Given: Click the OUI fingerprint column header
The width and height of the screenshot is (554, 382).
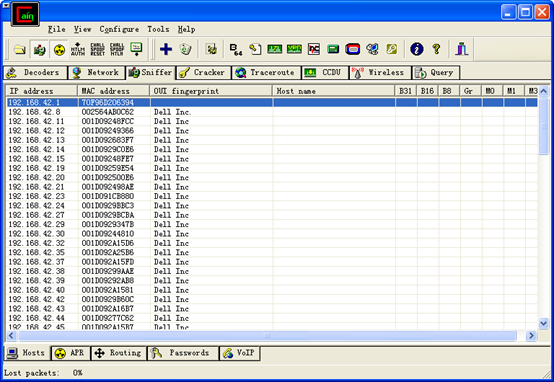Looking at the screenshot, I should click(211, 91).
